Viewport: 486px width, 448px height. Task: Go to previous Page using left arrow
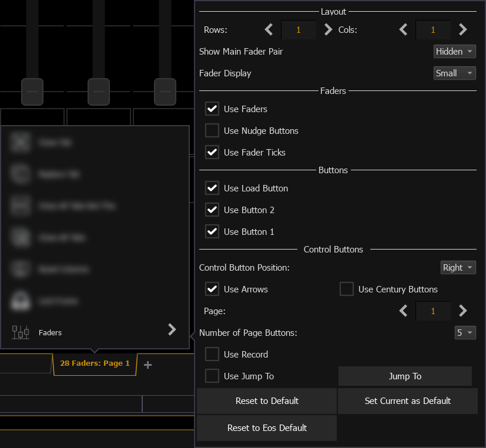tap(403, 311)
